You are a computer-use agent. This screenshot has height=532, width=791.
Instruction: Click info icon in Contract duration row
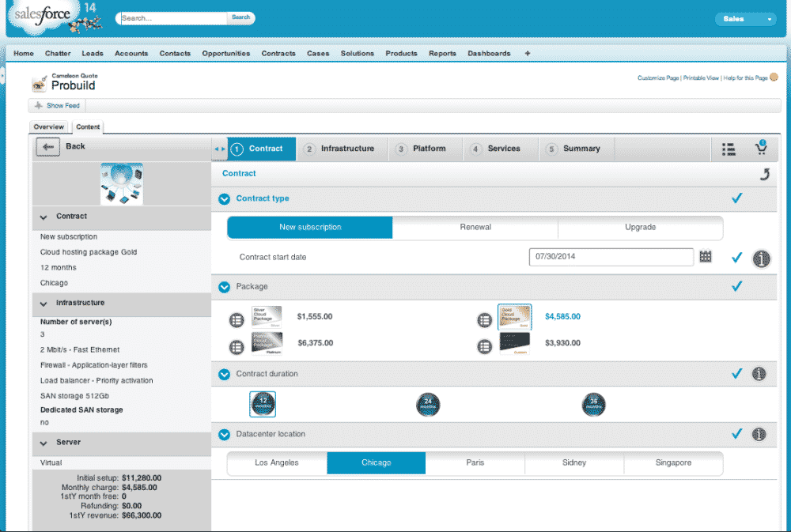[x=759, y=374]
